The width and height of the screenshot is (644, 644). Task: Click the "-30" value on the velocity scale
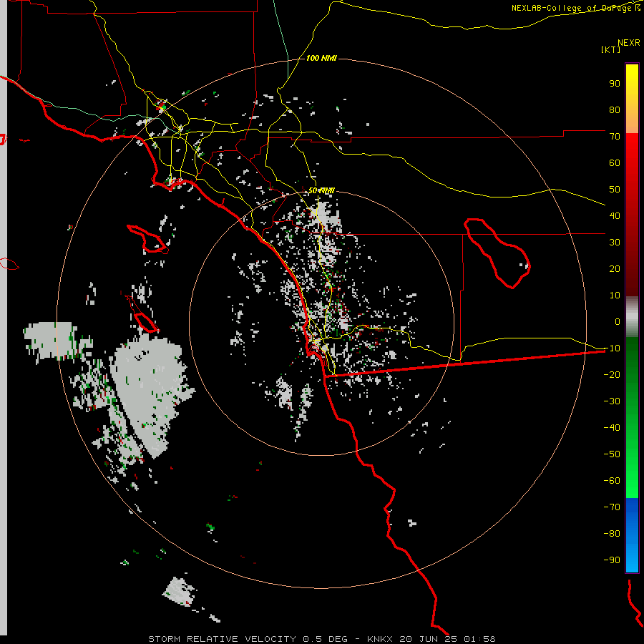coord(612,401)
